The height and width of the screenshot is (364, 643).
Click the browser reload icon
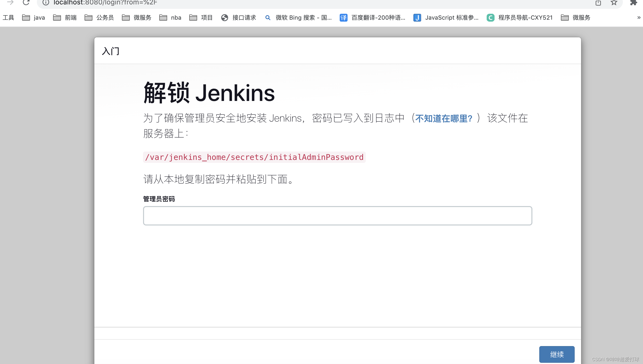26,2
